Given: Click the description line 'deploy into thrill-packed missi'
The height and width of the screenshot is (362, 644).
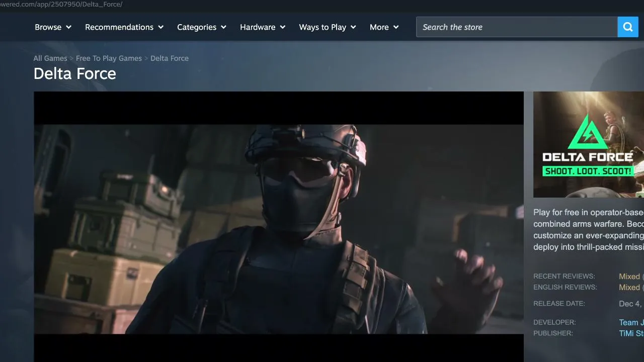Looking at the screenshot, I should 589,247.
